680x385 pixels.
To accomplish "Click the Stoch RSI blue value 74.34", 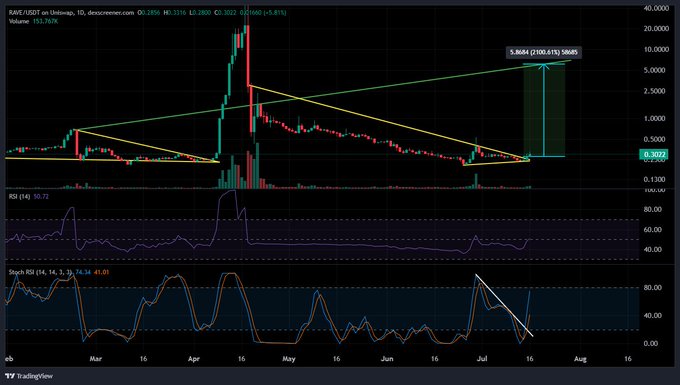I will (x=83, y=272).
